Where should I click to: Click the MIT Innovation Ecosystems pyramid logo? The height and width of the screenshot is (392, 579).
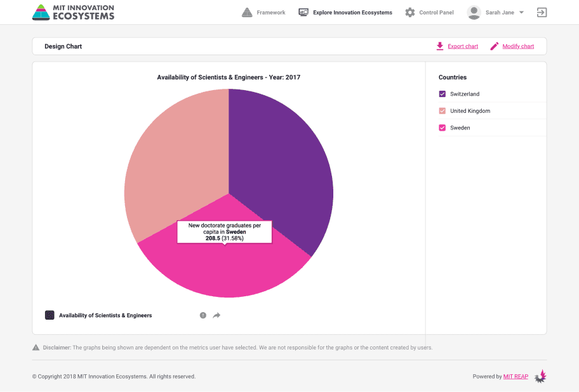tap(41, 12)
